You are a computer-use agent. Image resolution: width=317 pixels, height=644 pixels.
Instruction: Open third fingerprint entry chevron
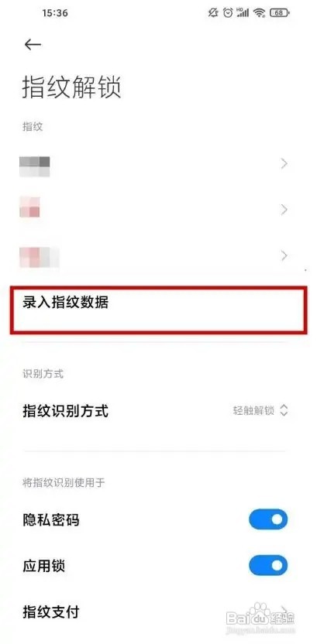[x=284, y=256]
